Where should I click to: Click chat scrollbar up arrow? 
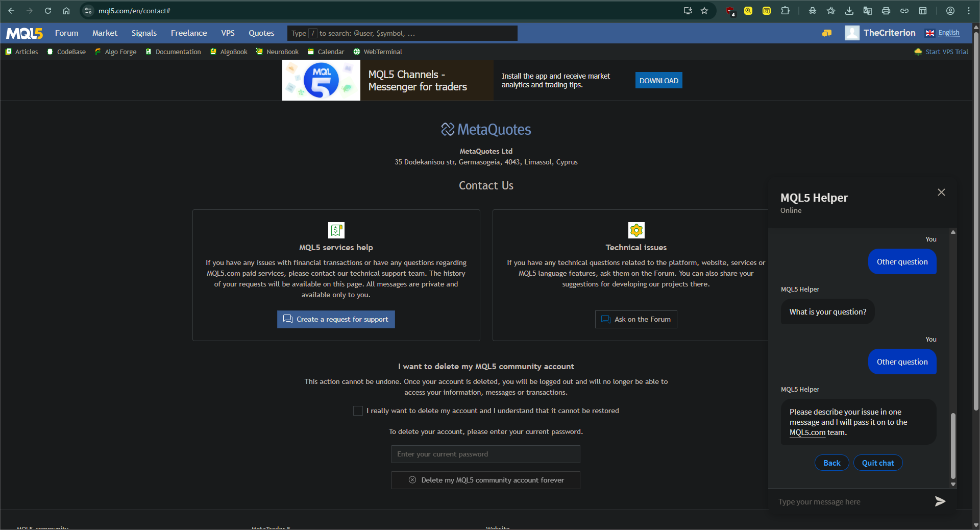coord(953,232)
